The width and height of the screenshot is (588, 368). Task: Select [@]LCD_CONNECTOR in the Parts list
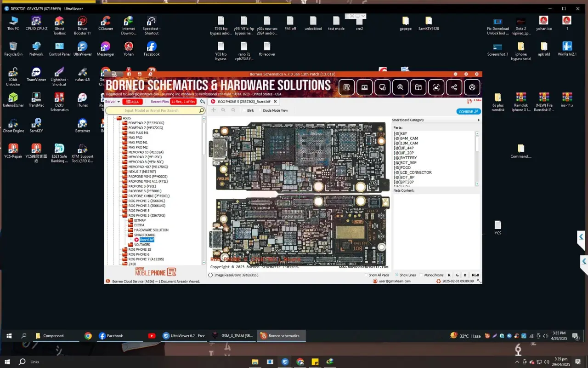click(413, 172)
